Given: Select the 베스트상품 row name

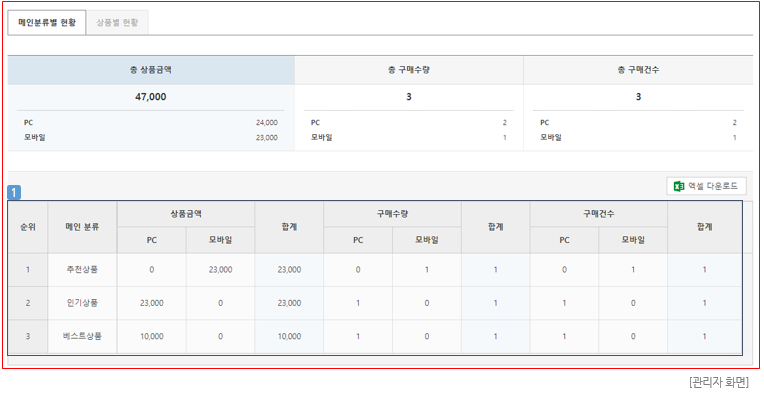Looking at the screenshot, I should coord(82,336).
